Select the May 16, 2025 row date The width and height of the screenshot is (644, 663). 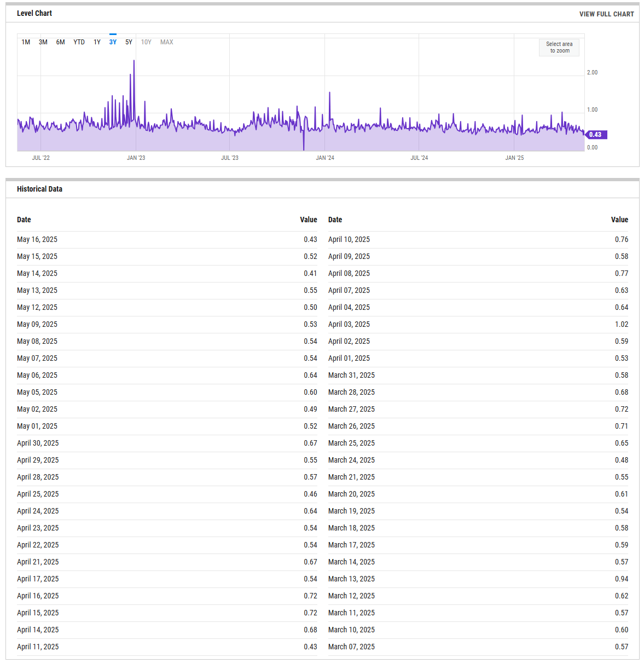pyautogui.click(x=37, y=239)
